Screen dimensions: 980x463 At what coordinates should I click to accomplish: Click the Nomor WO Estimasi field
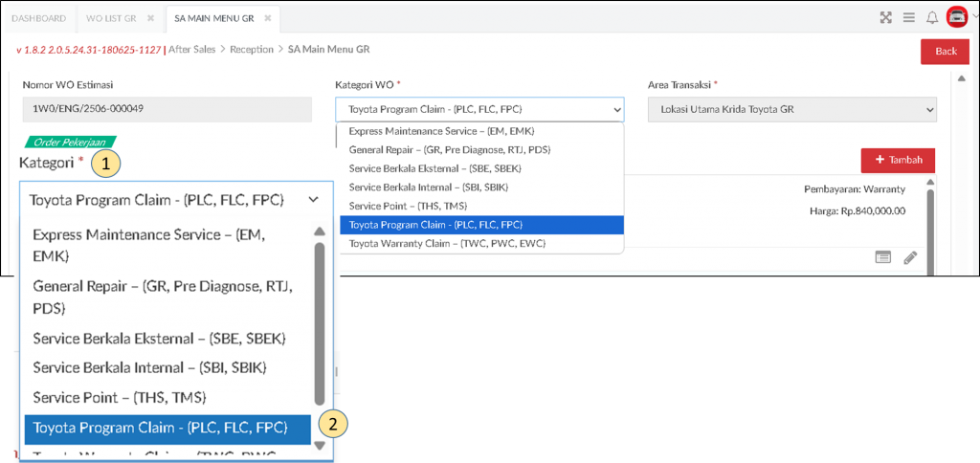point(167,109)
